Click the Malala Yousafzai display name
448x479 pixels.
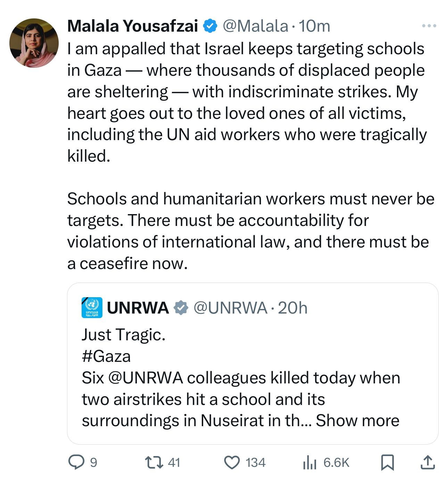[x=133, y=26]
